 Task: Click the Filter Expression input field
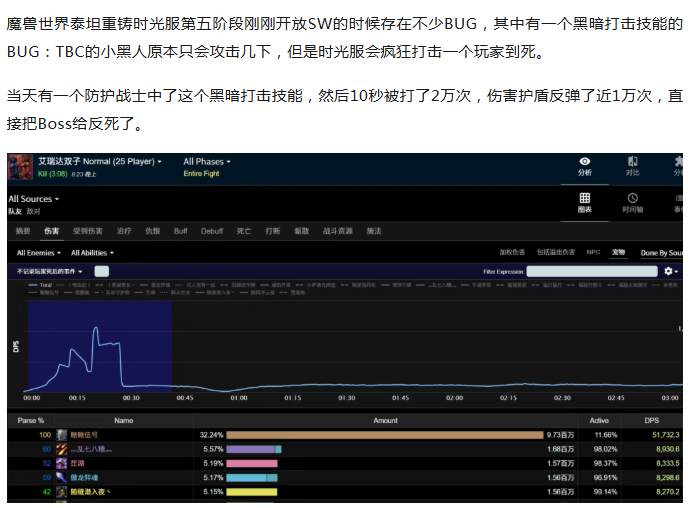click(592, 271)
